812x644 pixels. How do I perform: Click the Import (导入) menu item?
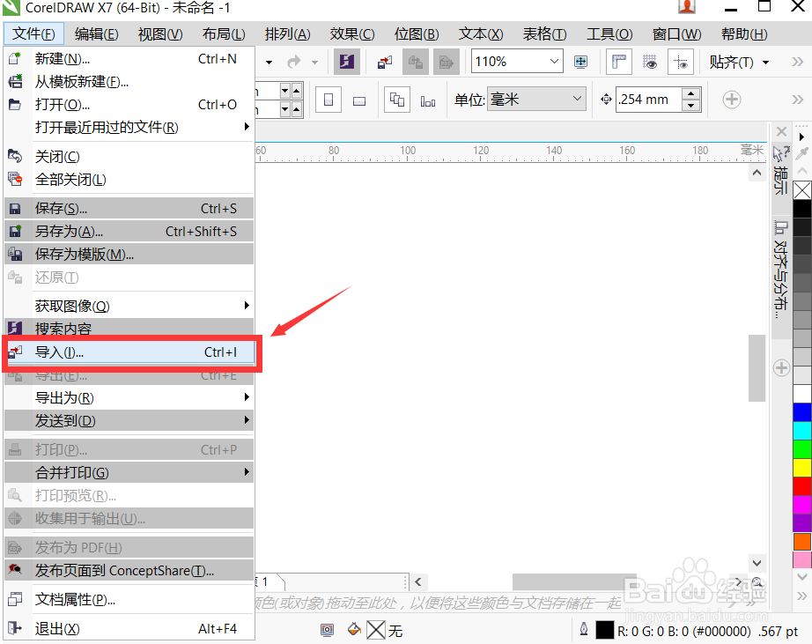click(x=130, y=352)
